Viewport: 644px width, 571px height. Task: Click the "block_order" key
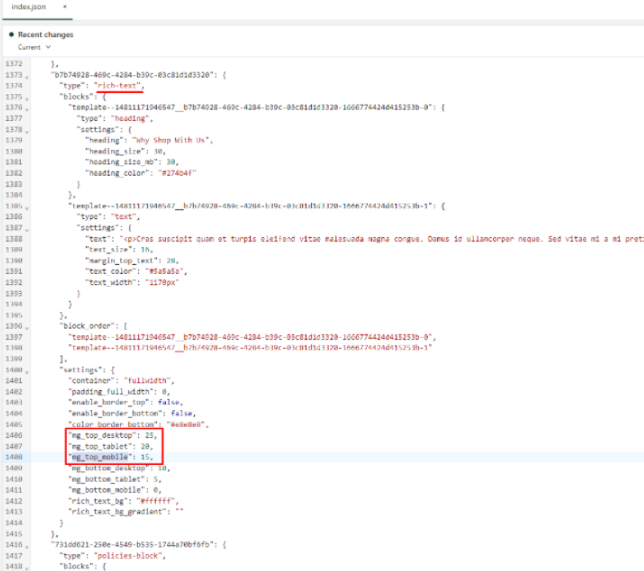tap(87, 326)
